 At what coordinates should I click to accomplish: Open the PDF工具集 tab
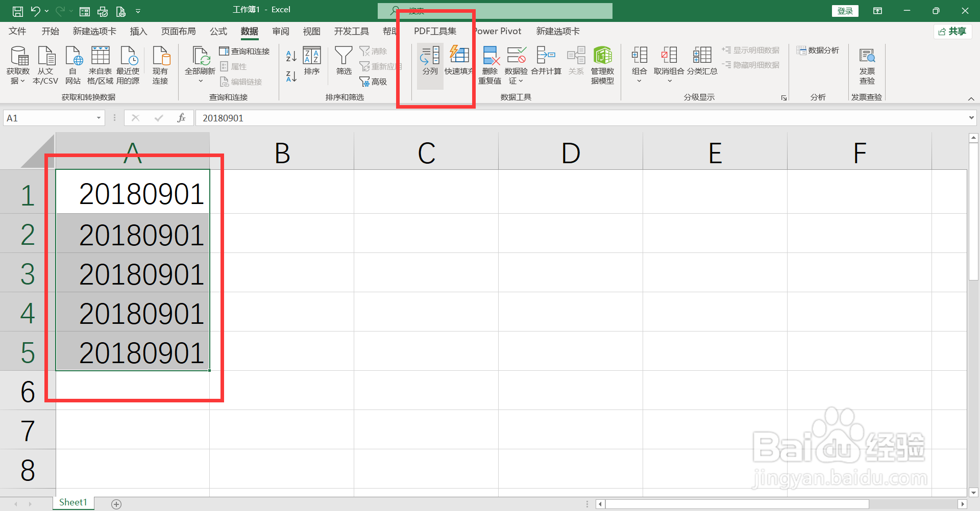tap(435, 32)
